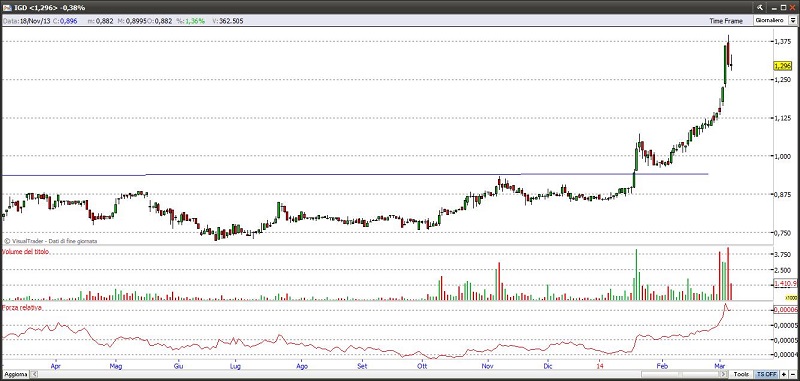Click the 0,750 price axis label
Screen dimensions: 800x381
782,233
